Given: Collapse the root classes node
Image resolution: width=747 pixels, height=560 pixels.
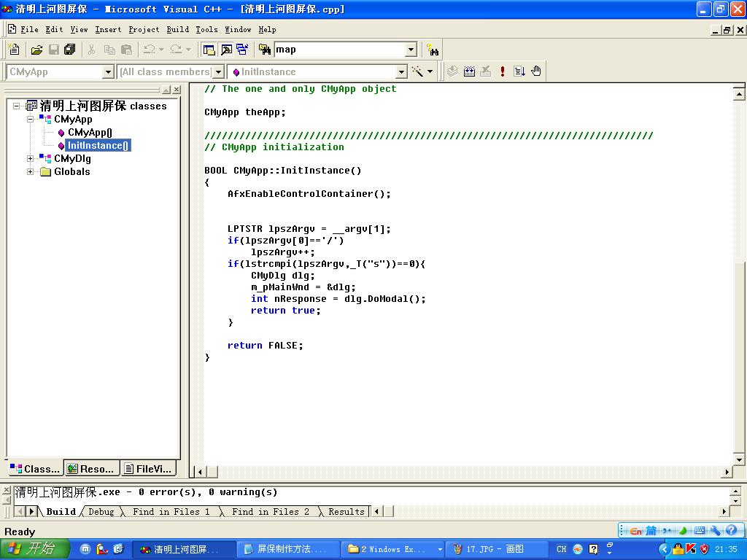Looking at the screenshot, I should (x=17, y=106).
